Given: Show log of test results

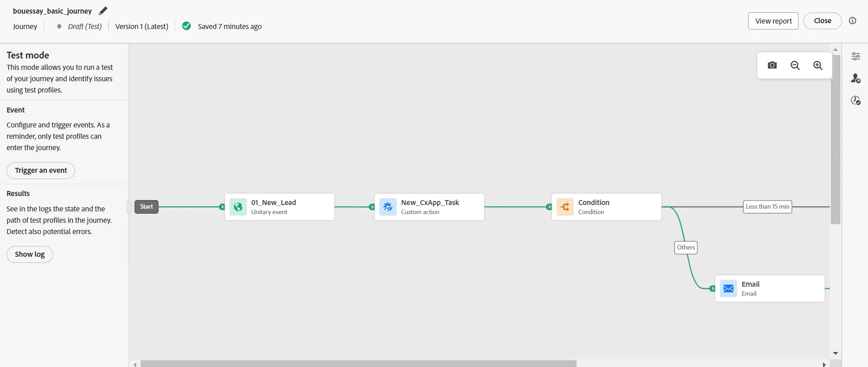Looking at the screenshot, I should (30, 254).
